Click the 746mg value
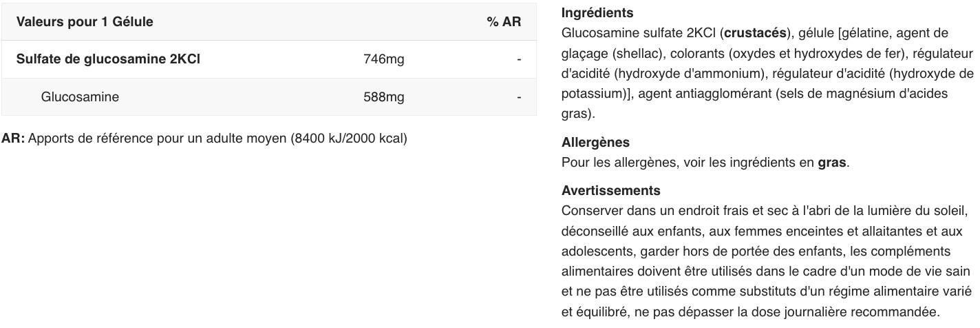This screenshot has width=980, height=328. pos(383,59)
